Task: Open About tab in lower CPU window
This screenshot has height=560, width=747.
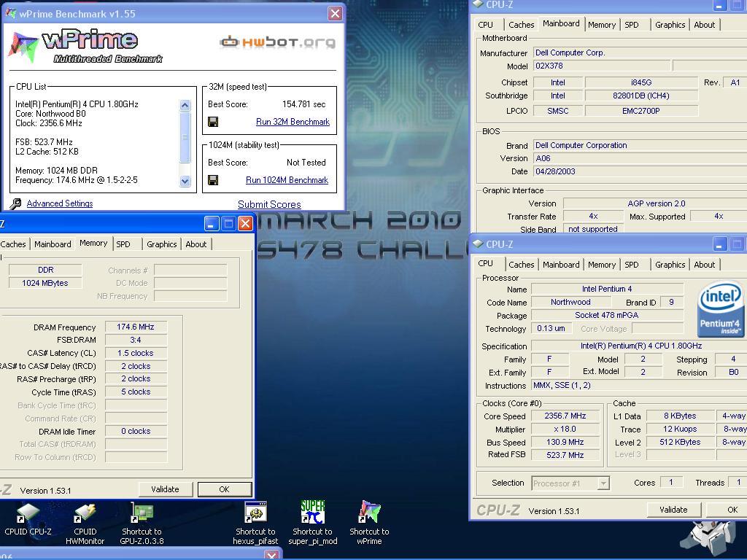Action: pos(704,265)
